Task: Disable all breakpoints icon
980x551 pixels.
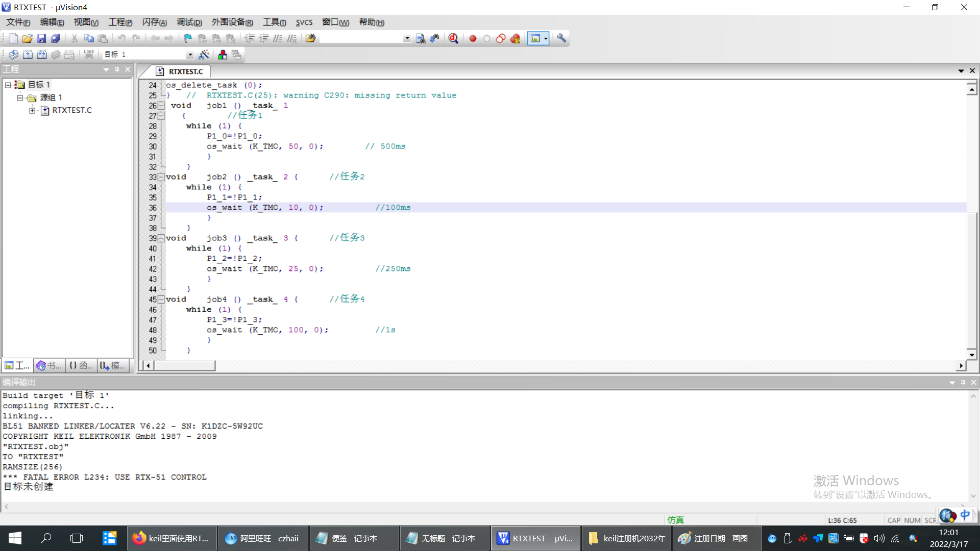Action: coord(501,38)
